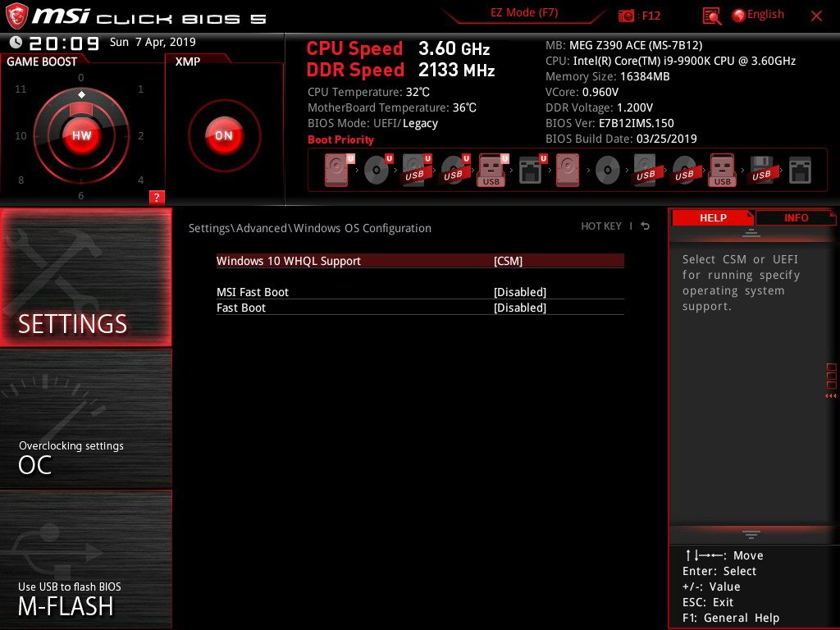Click the VCore 0.960V reading
Screen dimensions: 840x630
582,92
